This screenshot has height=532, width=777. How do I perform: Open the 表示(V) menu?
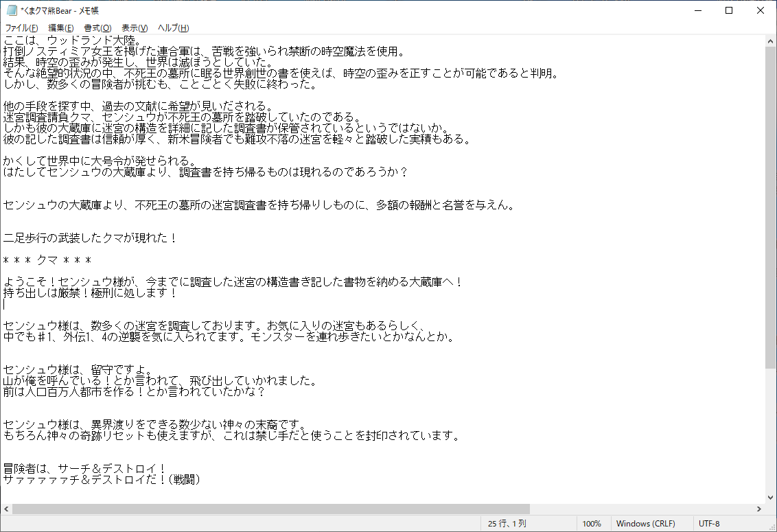135,27
